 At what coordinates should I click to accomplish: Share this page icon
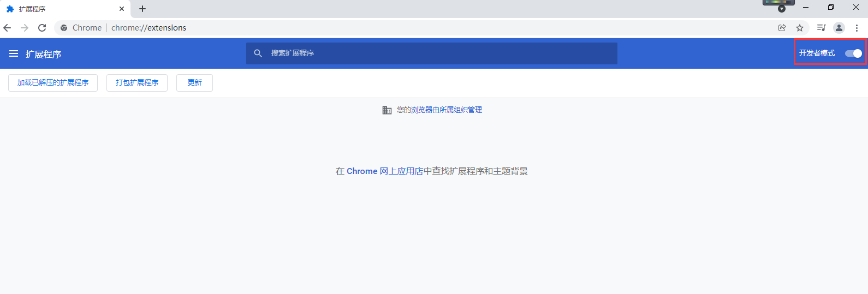pyautogui.click(x=782, y=28)
